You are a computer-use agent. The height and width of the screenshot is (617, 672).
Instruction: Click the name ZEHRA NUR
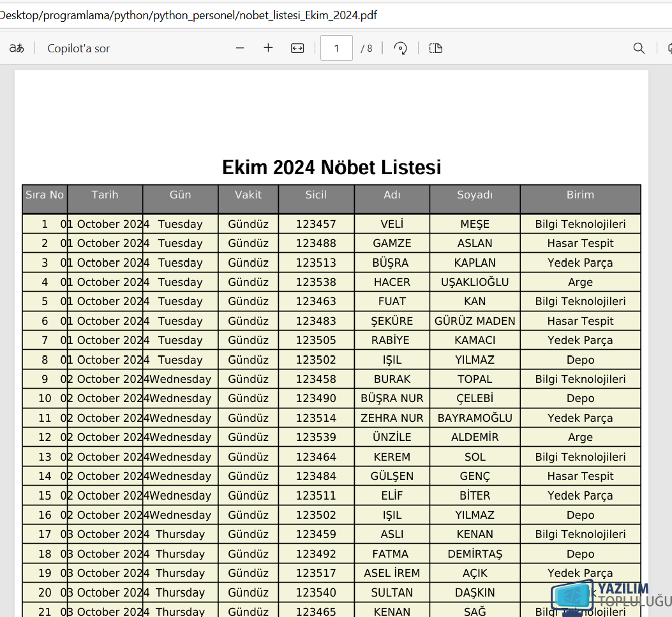click(x=392, y=418)
